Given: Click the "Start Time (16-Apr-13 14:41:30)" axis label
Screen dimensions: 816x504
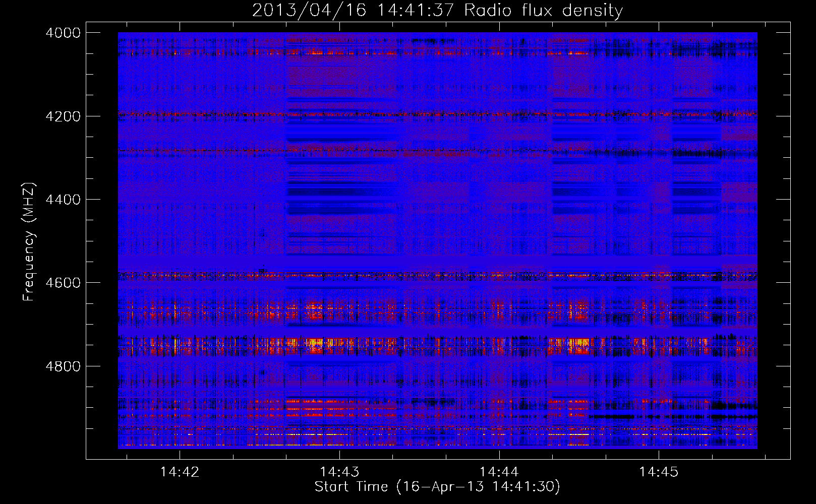Looking at the screenshot, I should pyautogui.click(x=437, y=487).
